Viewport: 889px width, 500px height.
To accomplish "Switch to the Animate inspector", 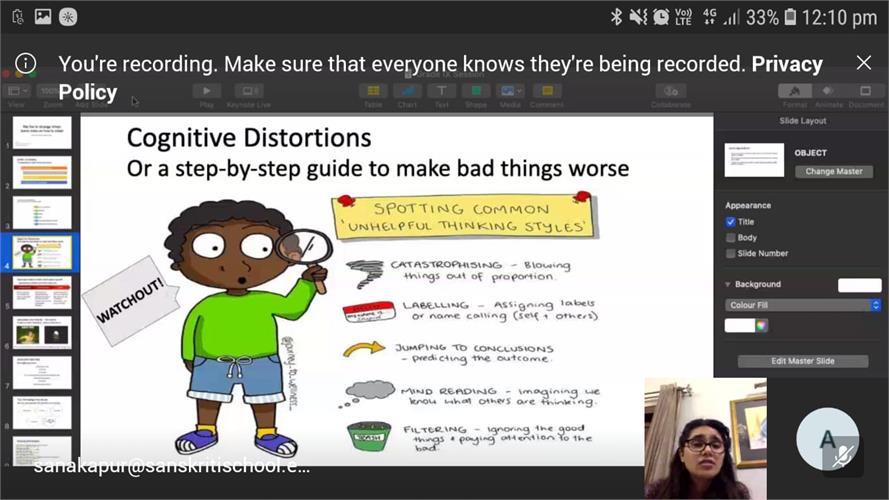I will point(828,91).
